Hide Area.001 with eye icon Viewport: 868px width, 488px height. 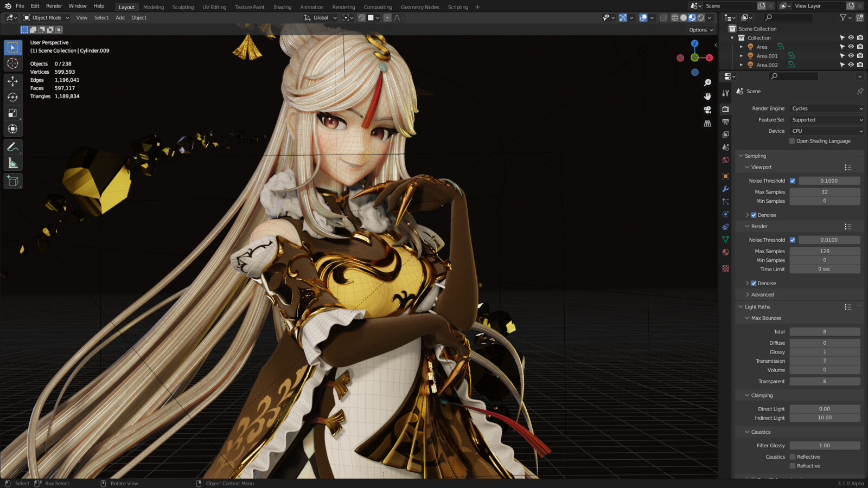point(851,56)
